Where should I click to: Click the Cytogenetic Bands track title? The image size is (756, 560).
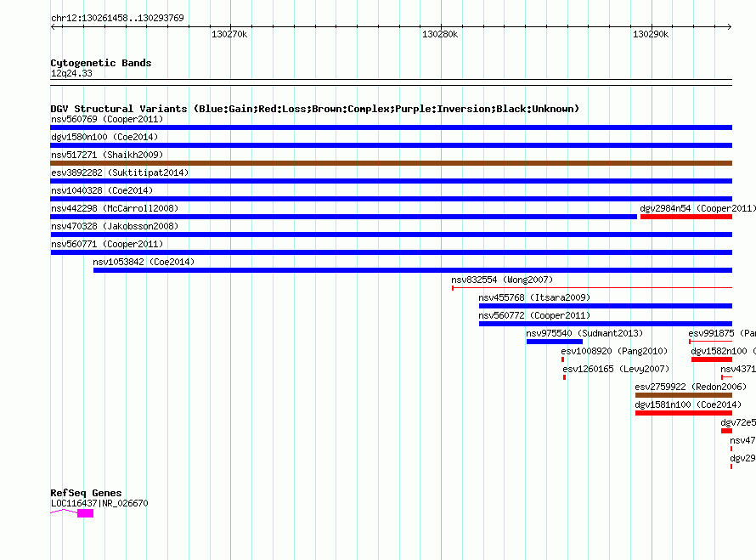(101, 63)
